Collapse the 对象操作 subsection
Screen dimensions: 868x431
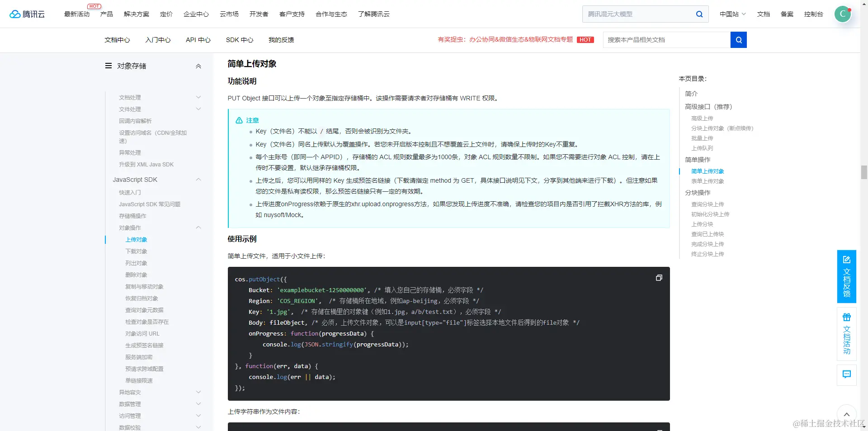(x=198, y=227)
